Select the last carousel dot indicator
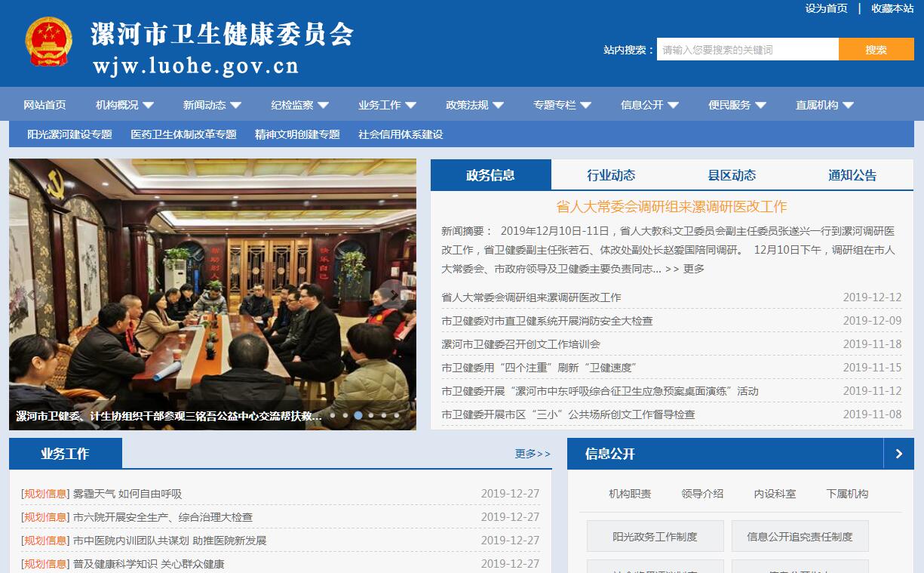Screen dimensions: 924x573 tap(397, 415)
